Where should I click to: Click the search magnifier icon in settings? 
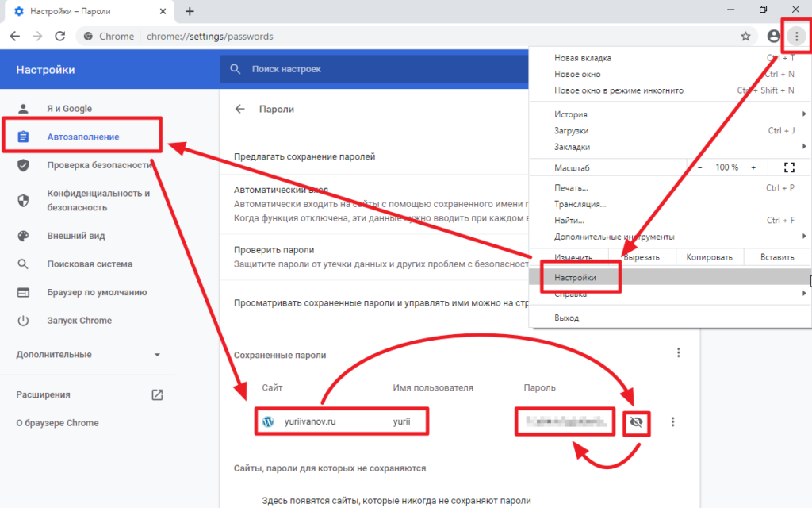tap(235, 69)
